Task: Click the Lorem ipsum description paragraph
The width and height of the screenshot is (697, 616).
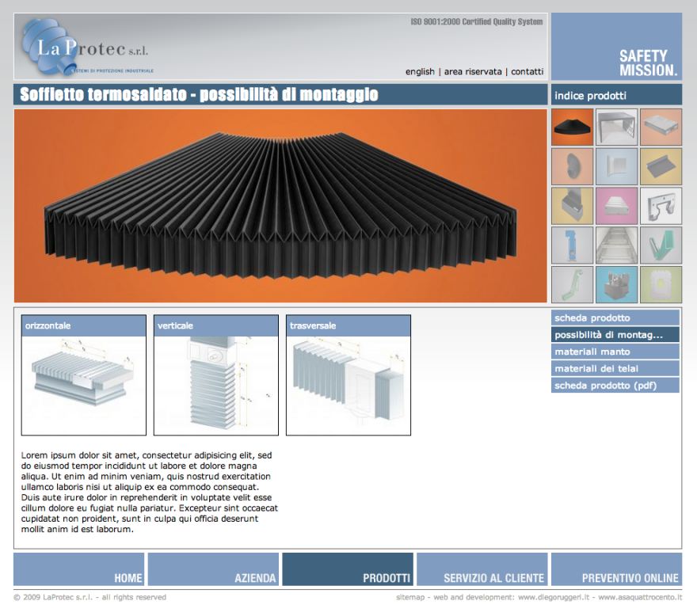Action: coord(150,492)
